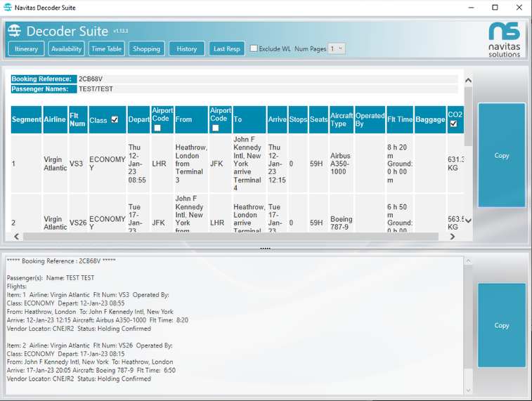Screen dimensions: 532x401
Task: Click the Airline column header
Action: pos(55,119)
